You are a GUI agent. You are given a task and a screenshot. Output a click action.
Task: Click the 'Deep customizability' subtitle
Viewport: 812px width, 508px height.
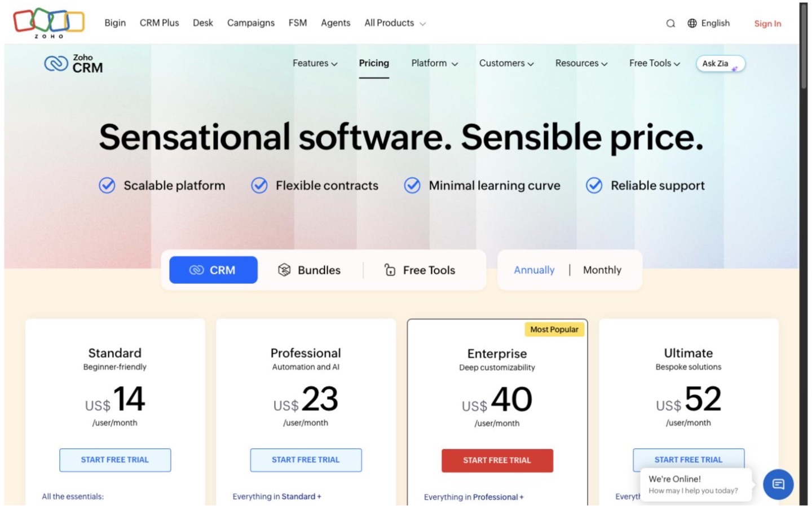(x=497, y=367)
